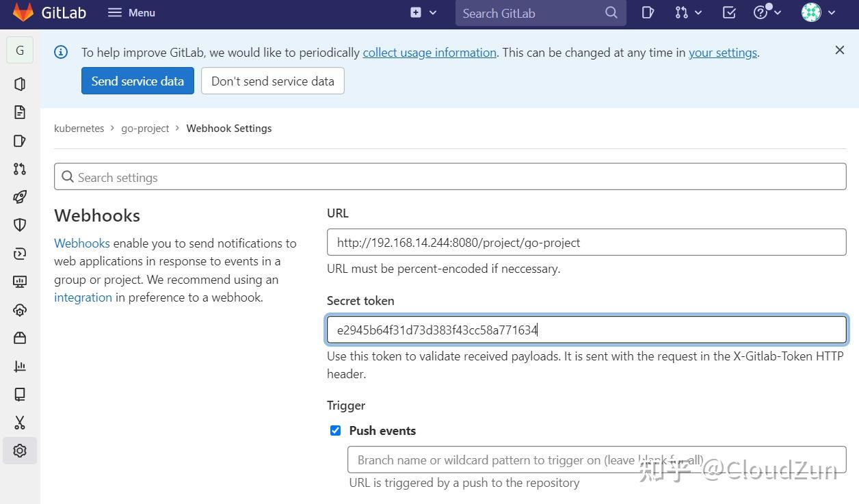Click Don't send service data button
859x504 pixels.
click(x=272, y=81)
